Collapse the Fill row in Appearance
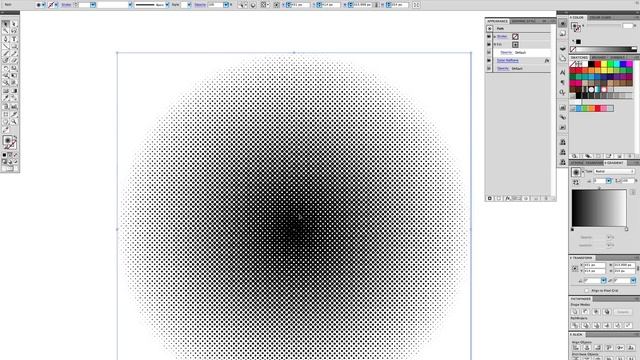 point(494,44)
